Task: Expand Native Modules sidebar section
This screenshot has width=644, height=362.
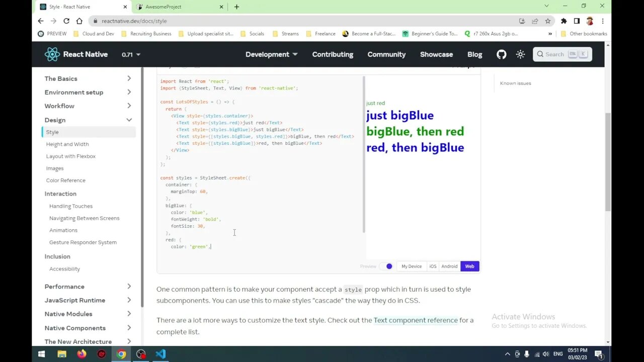Action: point(89,314)
